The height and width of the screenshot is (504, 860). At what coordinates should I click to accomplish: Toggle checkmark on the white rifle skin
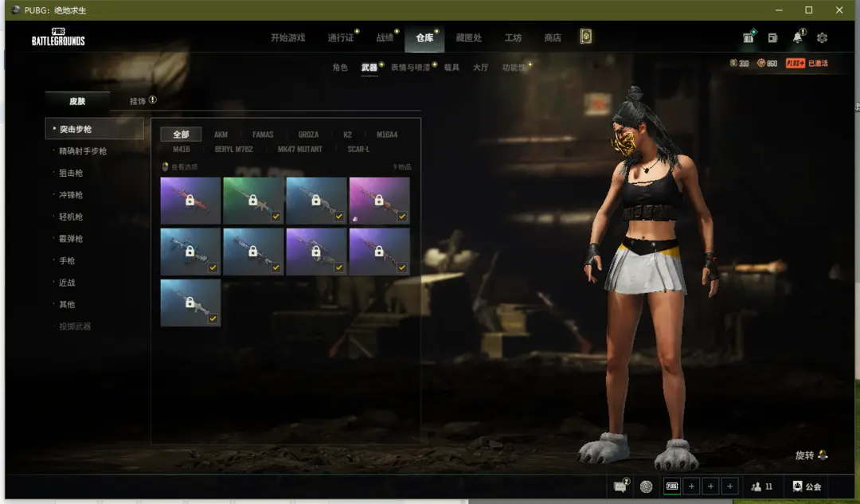[x=213, y=318]
